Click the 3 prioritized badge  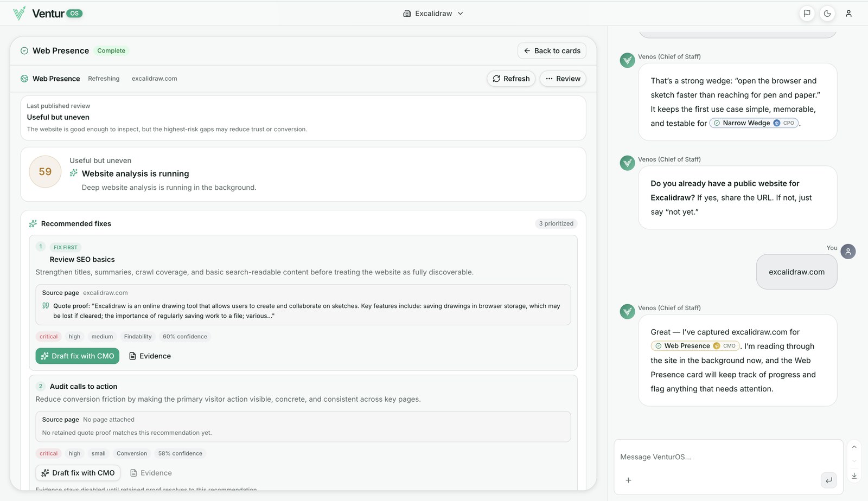(x=556, y=224)
